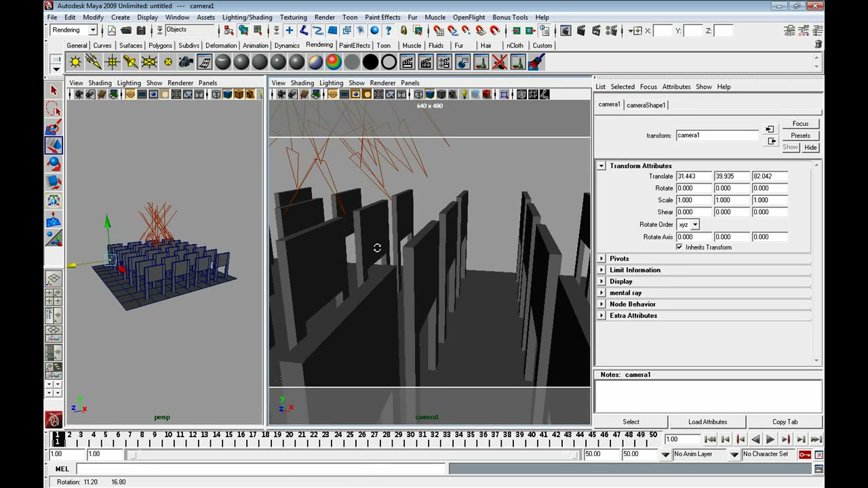Assign ramp shader rainbow sphere icon
Image resolution: width=868 pixels, height=488 pixels.
click(334, 62)
